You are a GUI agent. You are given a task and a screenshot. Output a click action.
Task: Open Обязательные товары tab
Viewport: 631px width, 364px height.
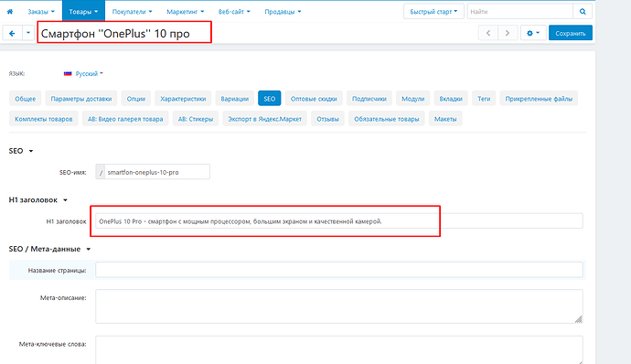386,119
